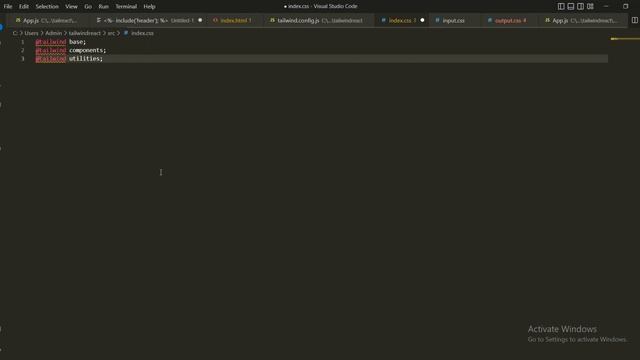Restore down the VS Code window
The image size is (640, 360).
click(x=625, y=7)
